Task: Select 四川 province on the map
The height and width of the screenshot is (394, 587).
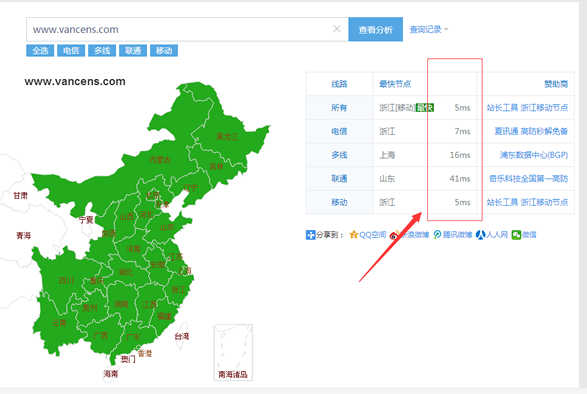Action: coord(66,281)
